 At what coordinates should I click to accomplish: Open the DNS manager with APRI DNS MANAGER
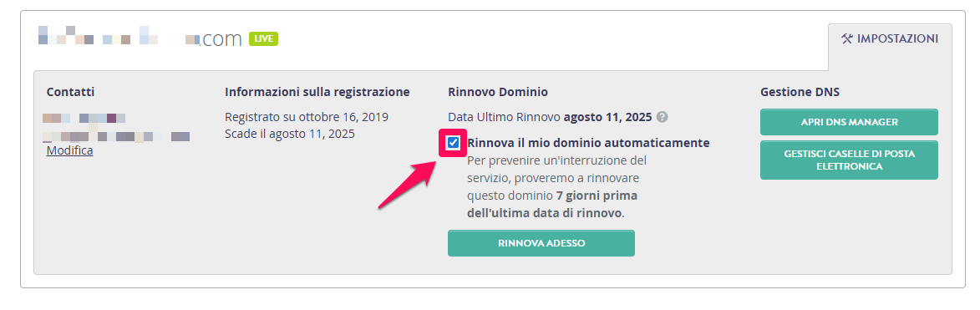click(849, 122)
